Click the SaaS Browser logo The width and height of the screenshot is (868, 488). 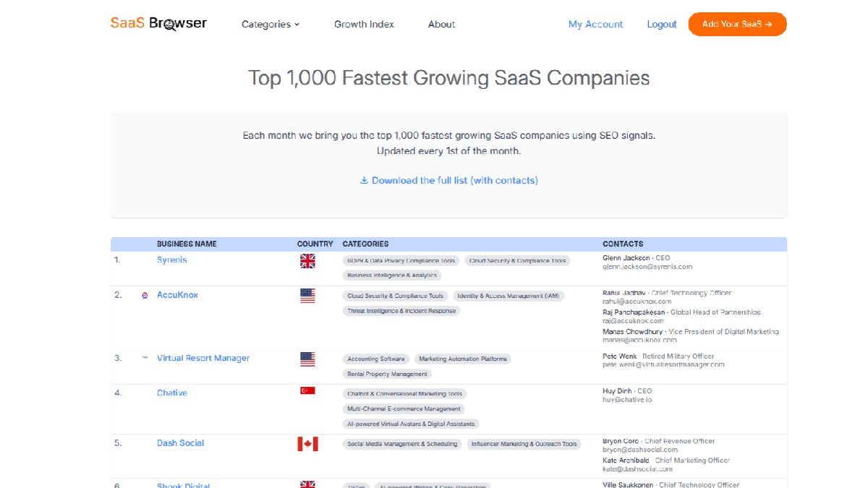click(x=158, y=23)
